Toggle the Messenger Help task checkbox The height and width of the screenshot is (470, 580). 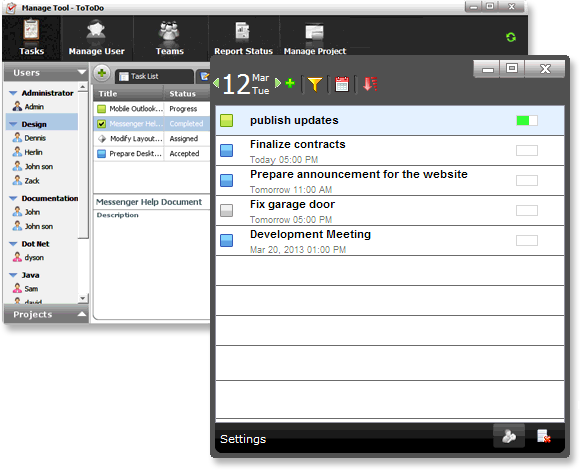click(101, 124)
